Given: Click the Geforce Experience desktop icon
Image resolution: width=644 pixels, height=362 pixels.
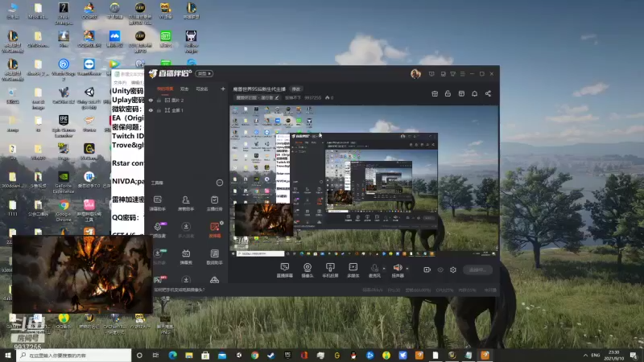Looking at the screenshot, I should [64, 182].
